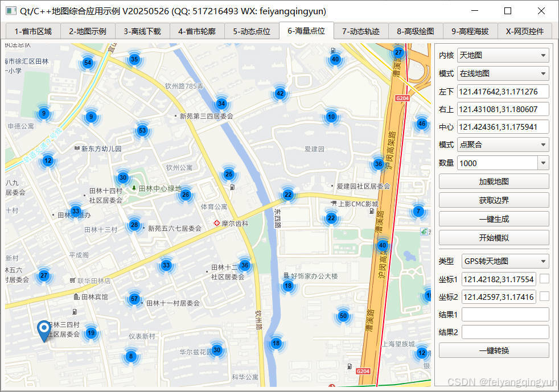
Task: Click the 坐标1 input field
Action: (499, 279)
